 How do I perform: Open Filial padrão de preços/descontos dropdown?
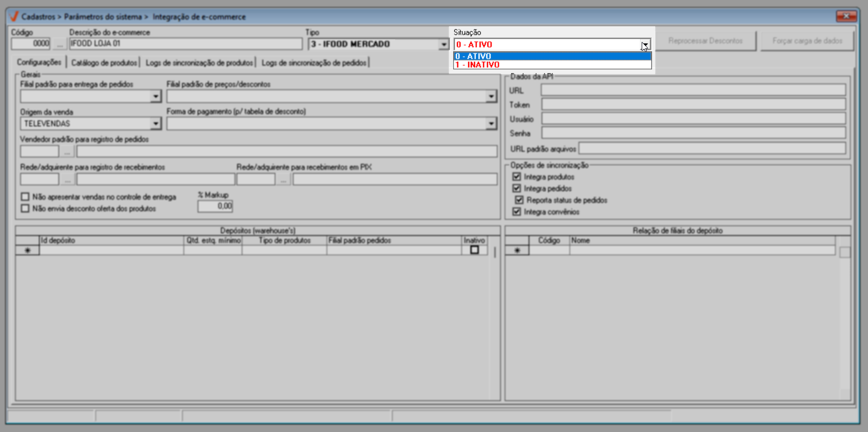click(x=491, y=96)
